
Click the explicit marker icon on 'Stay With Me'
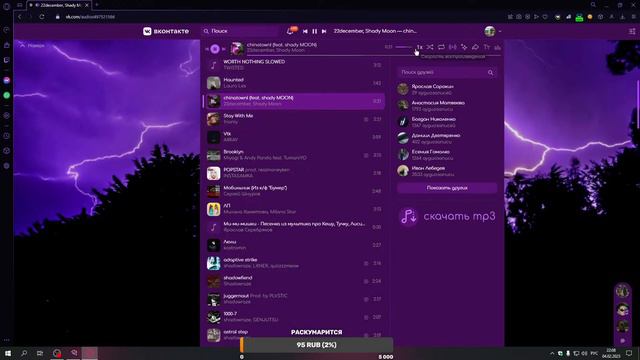(366, 119)
